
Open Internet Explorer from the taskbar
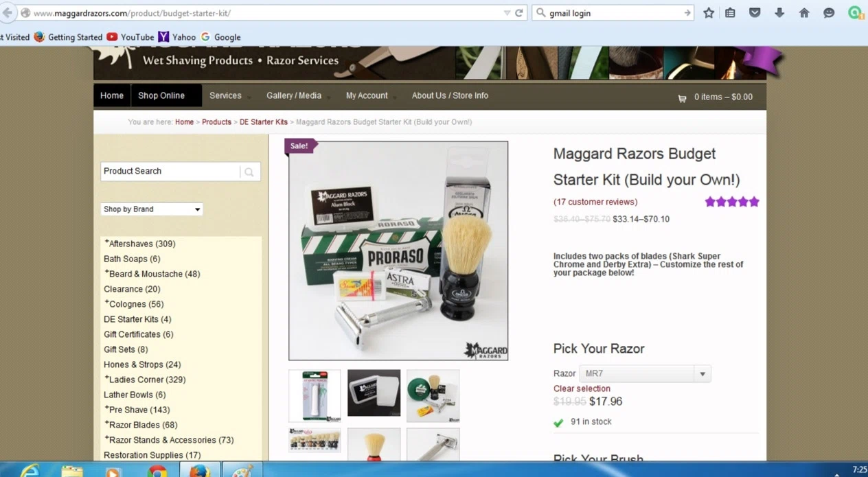point(30,471)
